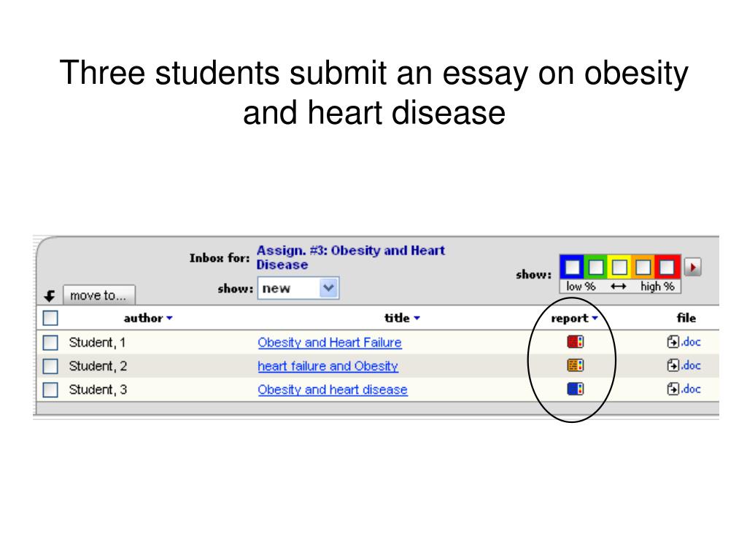Image resolution: width=747 pixels, height=560 pixels.
Task: Open the show dropdown set to new
Action: point(298,288)
